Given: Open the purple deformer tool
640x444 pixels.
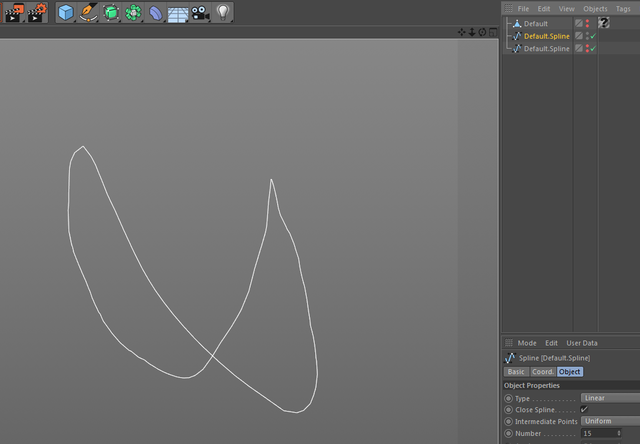Looking at the screenshot, I should 155,13.
